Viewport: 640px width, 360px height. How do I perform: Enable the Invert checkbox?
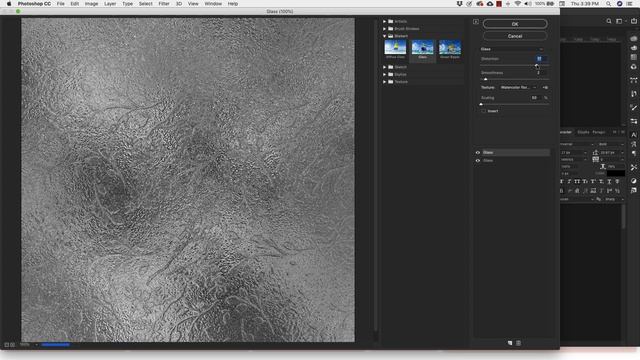coord(484,111)
